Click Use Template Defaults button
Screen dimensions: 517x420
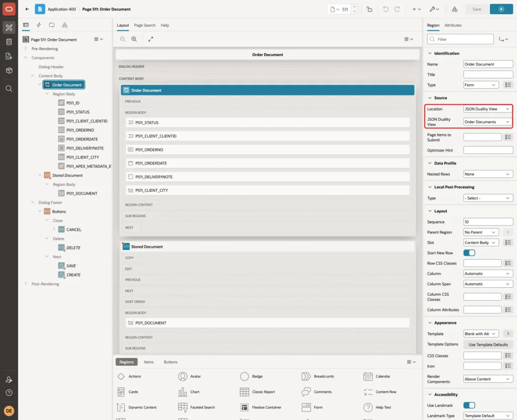click(x=488, y=344)
